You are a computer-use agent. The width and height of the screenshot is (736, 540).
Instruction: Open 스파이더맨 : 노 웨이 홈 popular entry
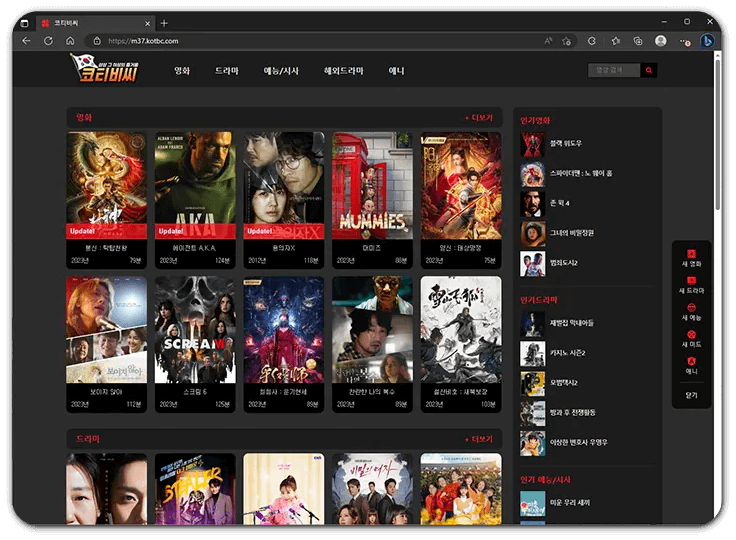[567, 173]
